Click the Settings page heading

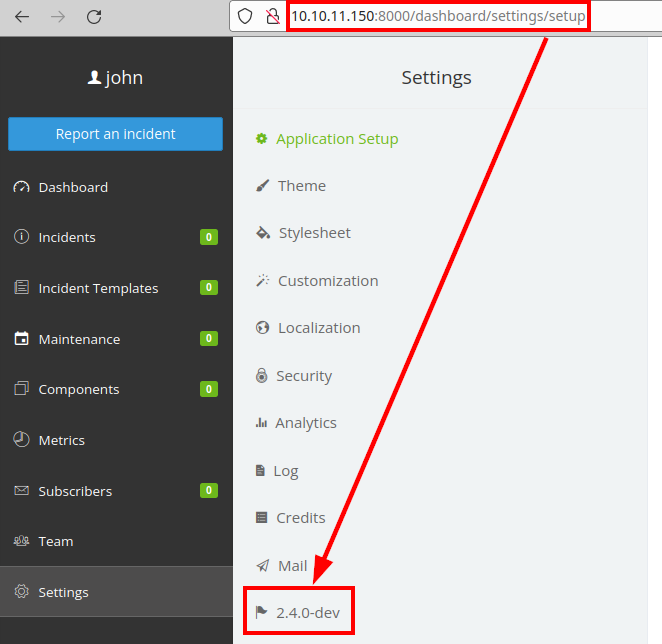tap(436, 78)
